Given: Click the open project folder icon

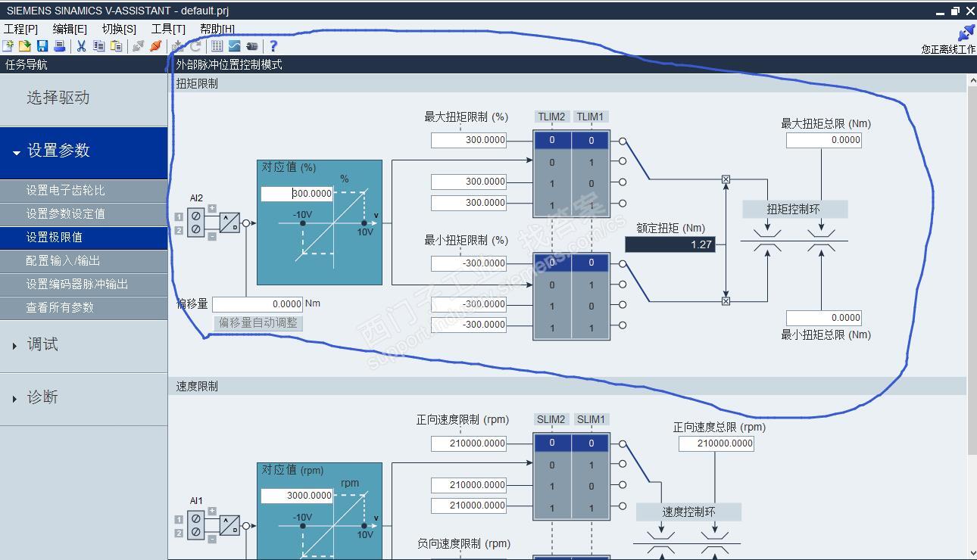Looking at the screenshot, I should (25, 46).
